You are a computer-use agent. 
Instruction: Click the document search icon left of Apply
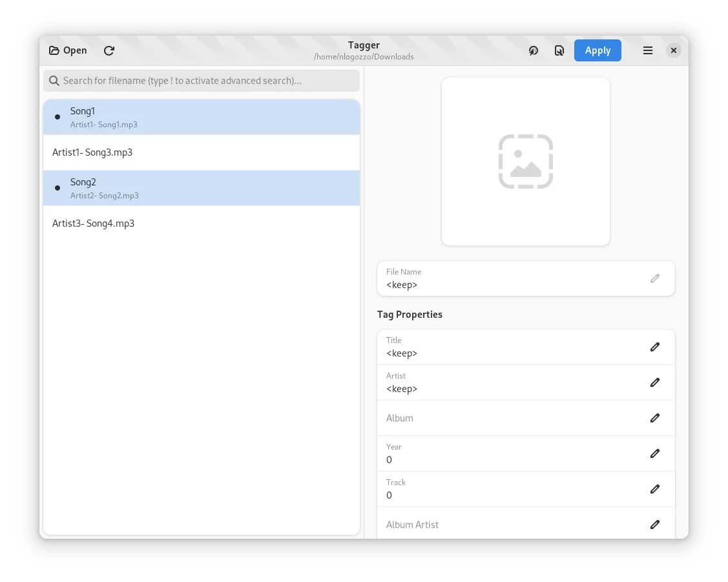[x=559, y=50]
